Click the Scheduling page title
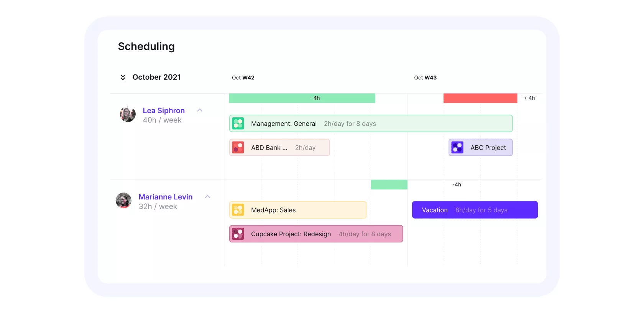 tap(146, 46)
